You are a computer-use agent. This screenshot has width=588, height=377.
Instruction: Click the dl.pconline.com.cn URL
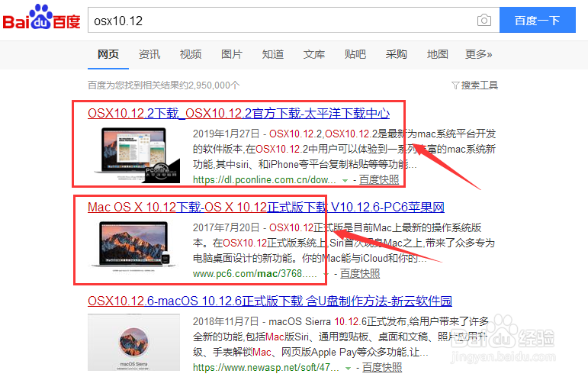tap(265, 179)
